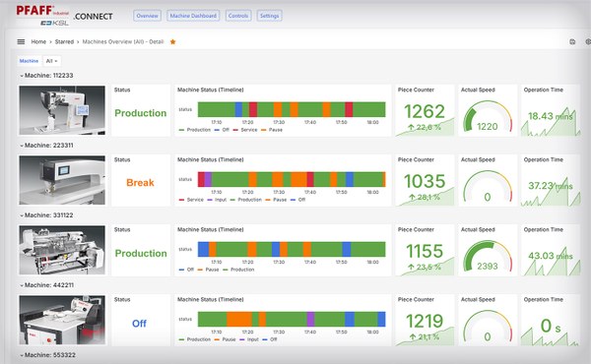The height and width of the screenshot is (364, 591).
Task: Go to Starred breadcrumb
Action: (x=64, y=41)
